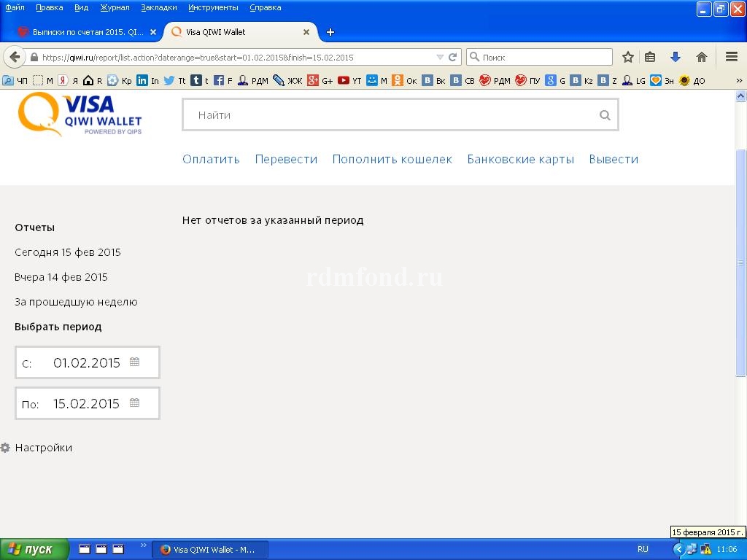
Task: Click the Перевести link
Action: point(286,159)
